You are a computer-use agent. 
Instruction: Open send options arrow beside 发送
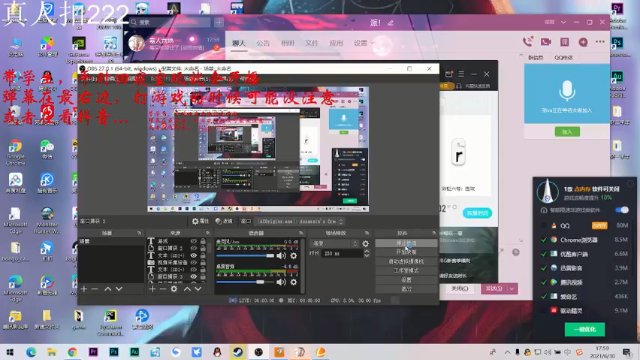click(x=511, y=289)
